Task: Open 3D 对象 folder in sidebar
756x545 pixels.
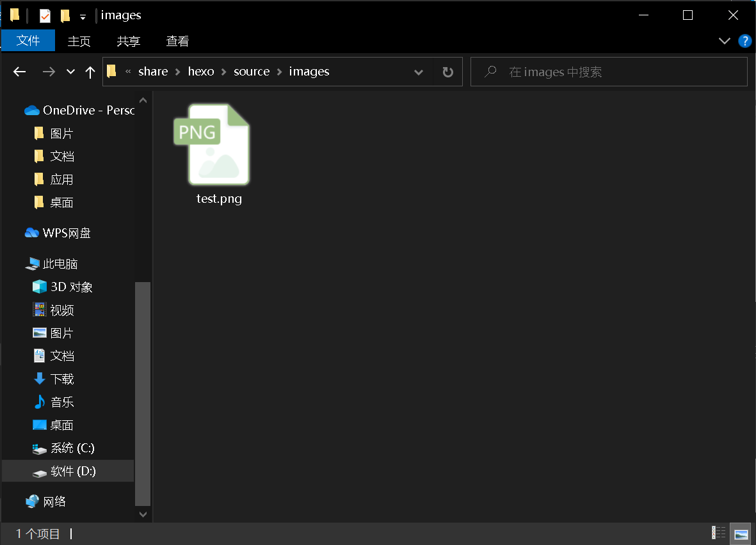Action: point(71,287)
